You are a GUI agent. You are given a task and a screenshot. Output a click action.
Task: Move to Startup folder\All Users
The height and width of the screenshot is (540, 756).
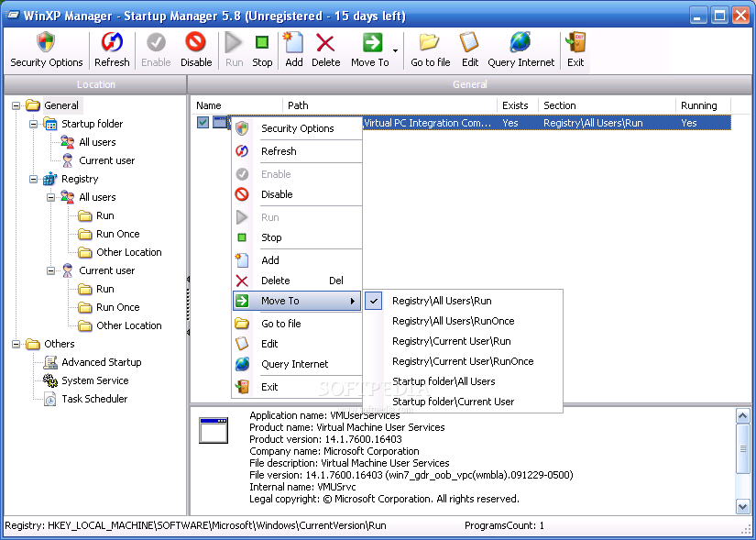coord(463,381)
